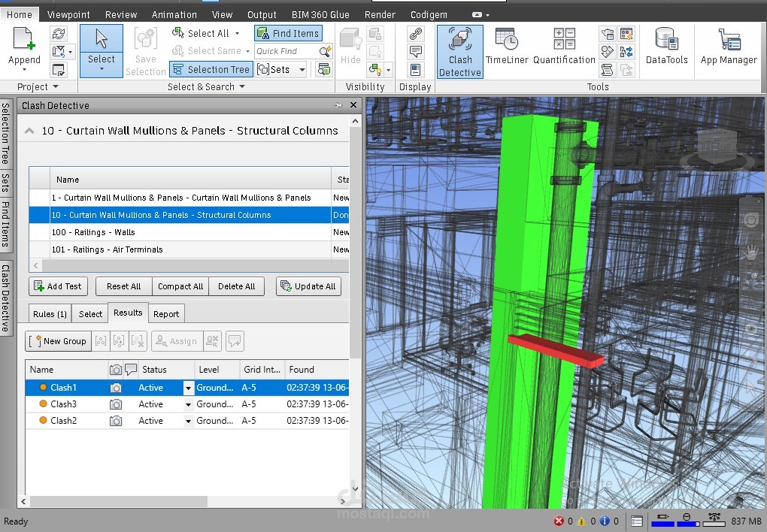Click the New Group button
Screen dimensions: 767x532
[58, 341]
